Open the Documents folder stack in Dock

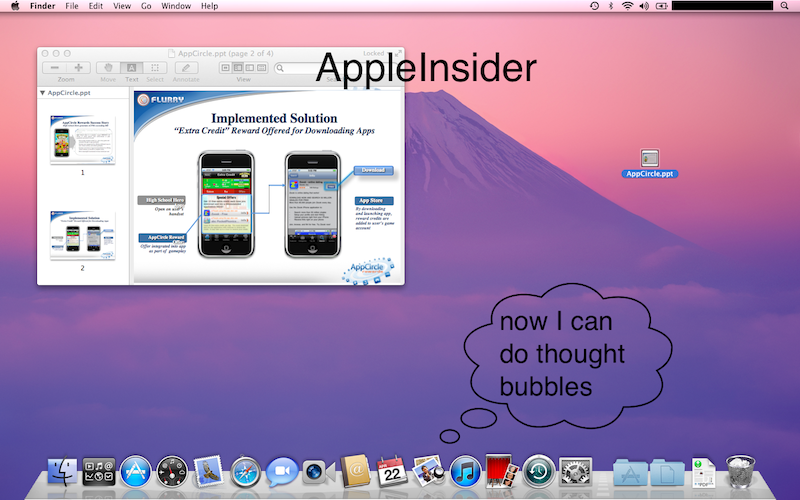pyautogui.click(x=667, y=472)
